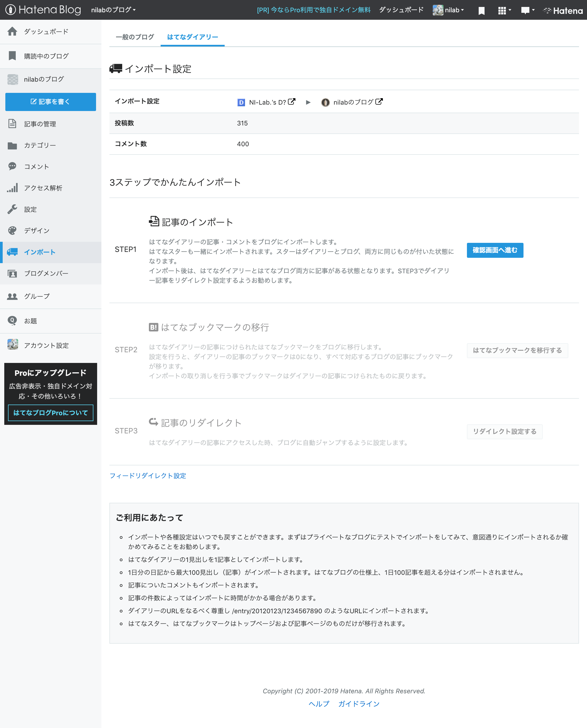The width and height of the screenshot is (587, 728).
Task: Click the コメント数 value 400
Action: (x=243, y=144)
